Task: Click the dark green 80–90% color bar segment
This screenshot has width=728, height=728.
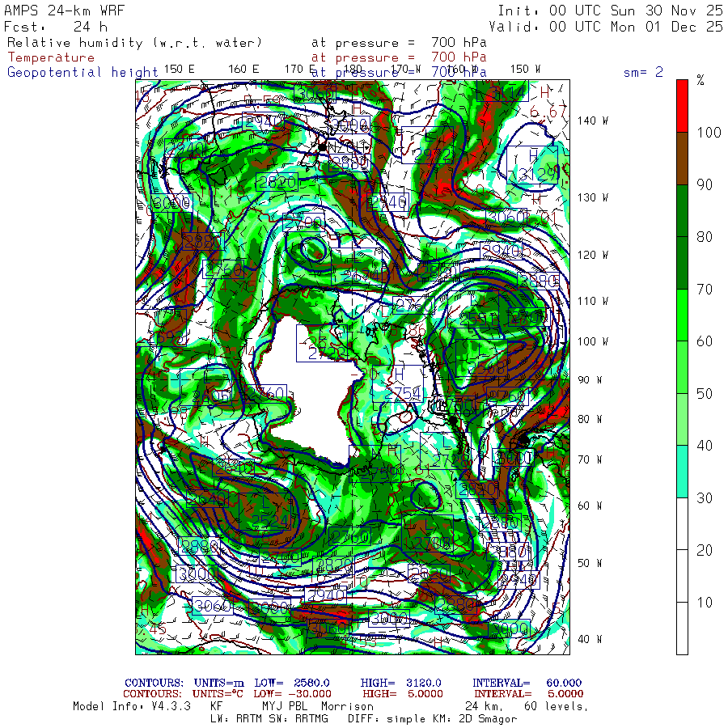Action: point(682,211)
